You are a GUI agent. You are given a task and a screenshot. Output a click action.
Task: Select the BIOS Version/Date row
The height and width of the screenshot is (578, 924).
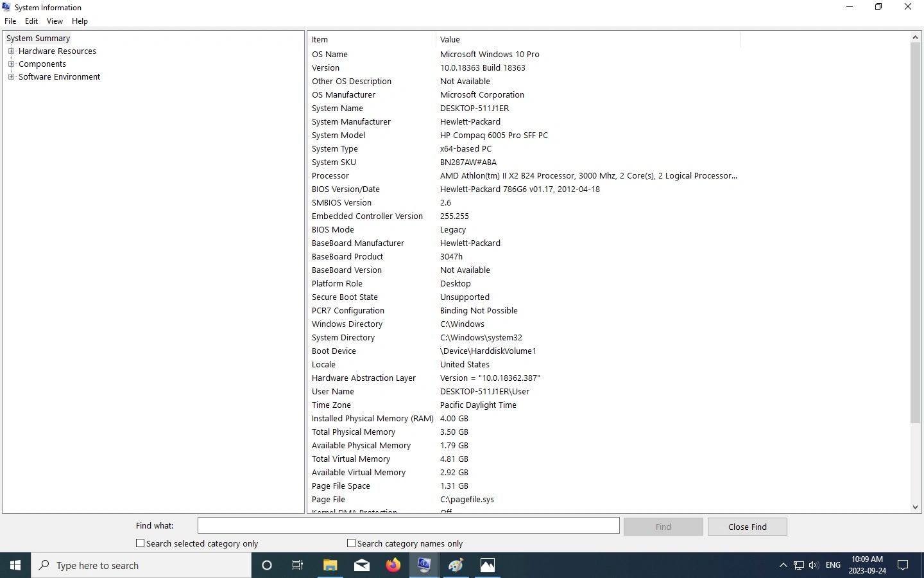525,189
